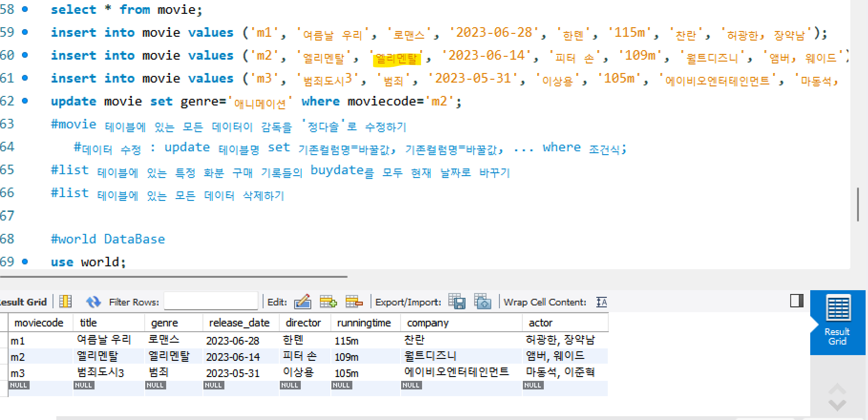Click the editor vertical scrollbar thumb
This screenshot has height=420, width=868.
(857, 204)
